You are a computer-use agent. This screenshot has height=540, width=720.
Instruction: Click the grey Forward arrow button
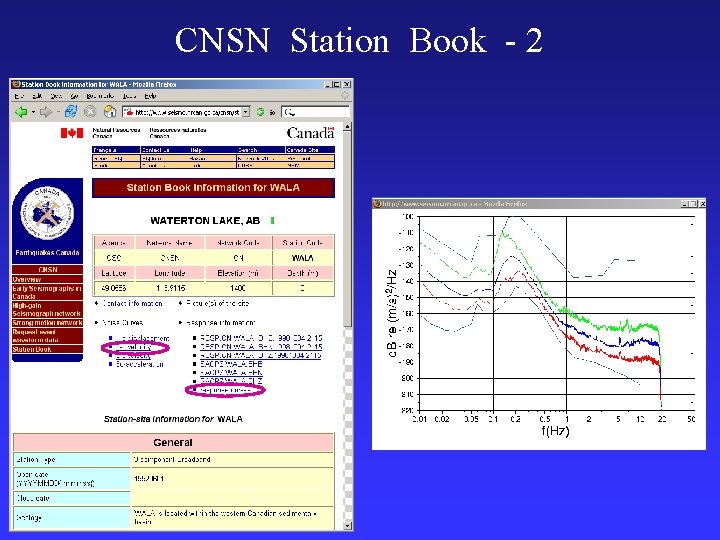click(46, 112)
